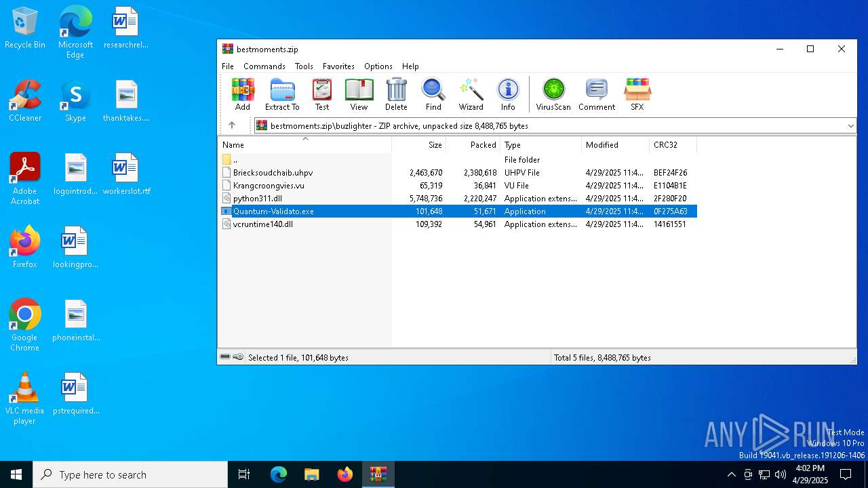Image resolution: width=868 pixels, height=488 pixels.
Task: Open VLC media player shortcut
Action: point(24,399)
